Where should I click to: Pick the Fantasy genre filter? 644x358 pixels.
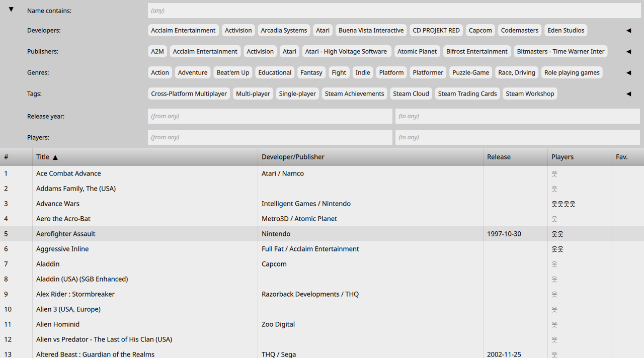pos(311,72)
